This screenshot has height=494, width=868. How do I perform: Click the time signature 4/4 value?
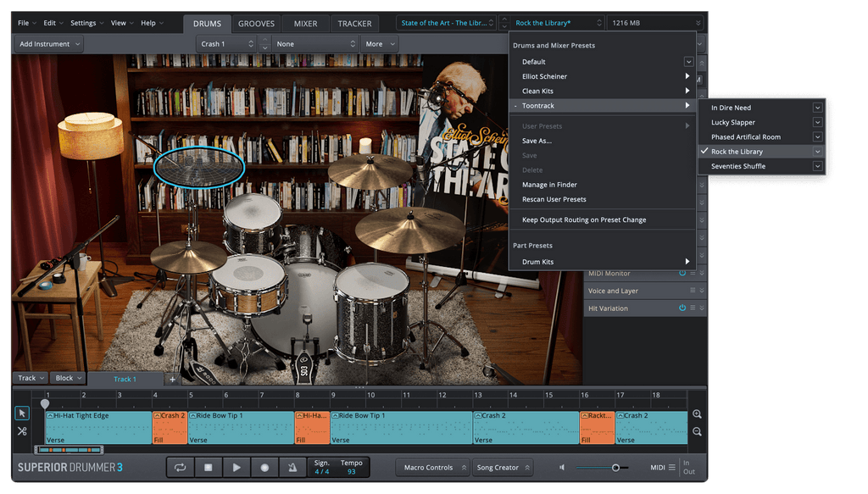coord(321,472)
